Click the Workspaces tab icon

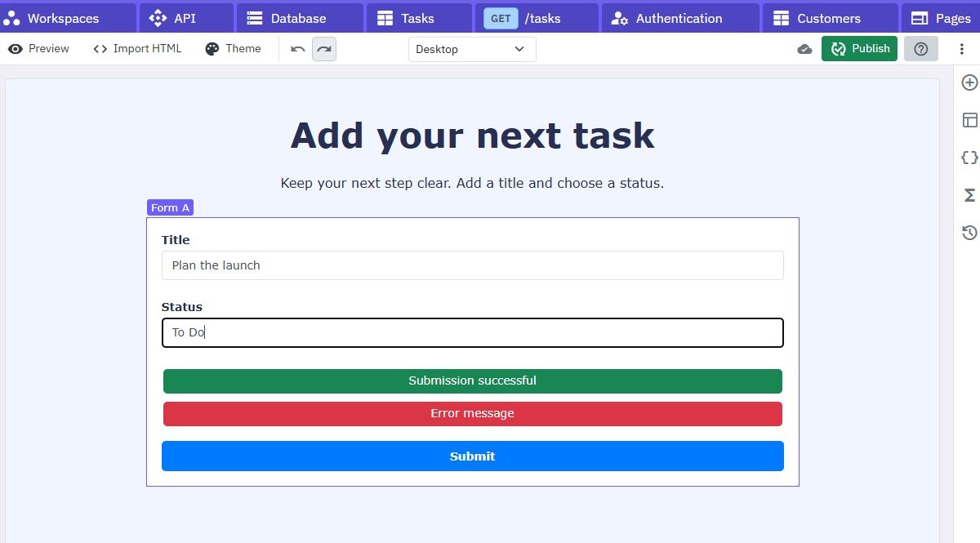pyautogui.click(x=11, y=18)
